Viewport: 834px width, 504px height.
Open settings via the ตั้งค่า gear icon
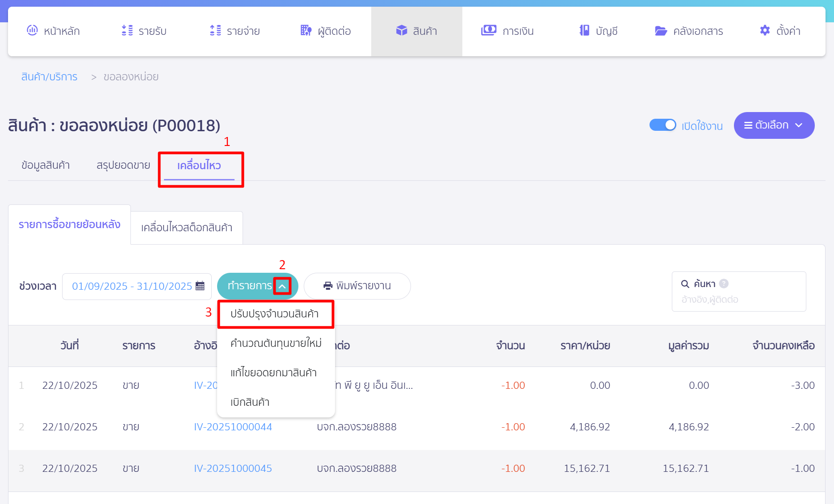(x=764, y=30)
